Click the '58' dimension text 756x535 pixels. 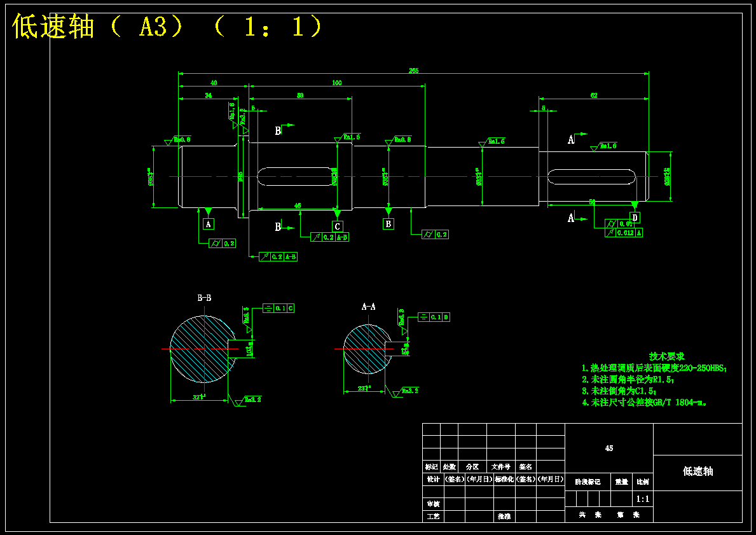(300, 95)
